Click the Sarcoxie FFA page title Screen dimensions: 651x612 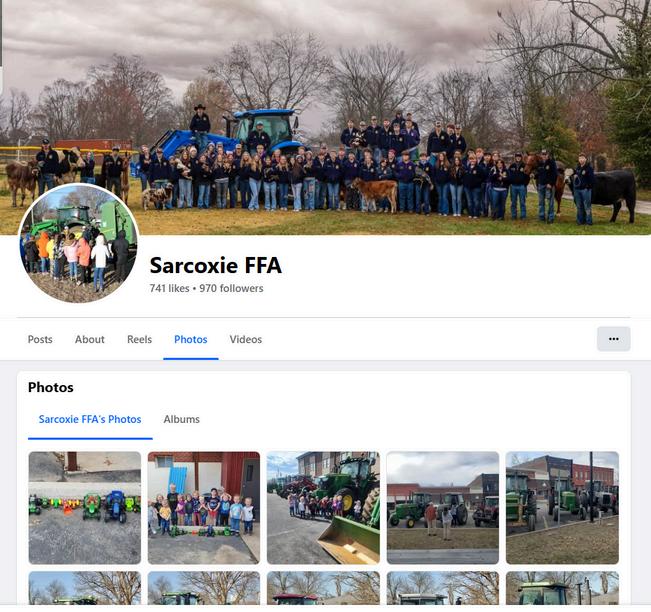coord(215,265)
